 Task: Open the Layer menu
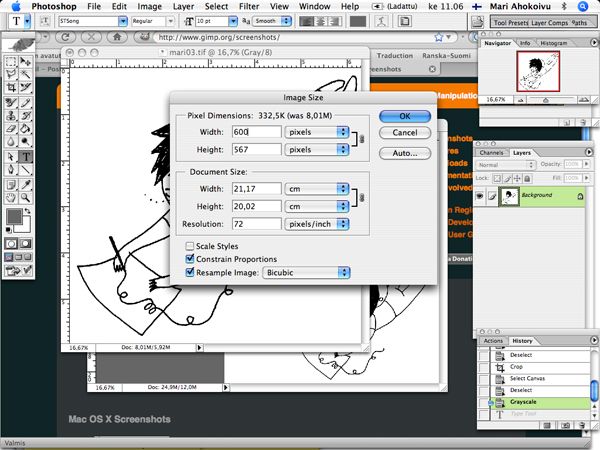coord(183,7)
